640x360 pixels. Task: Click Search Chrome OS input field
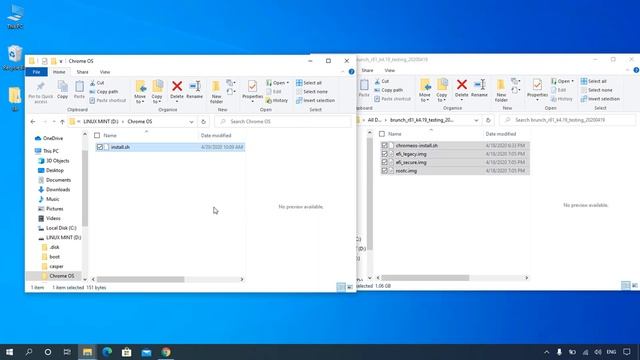[x=283, y=122]
